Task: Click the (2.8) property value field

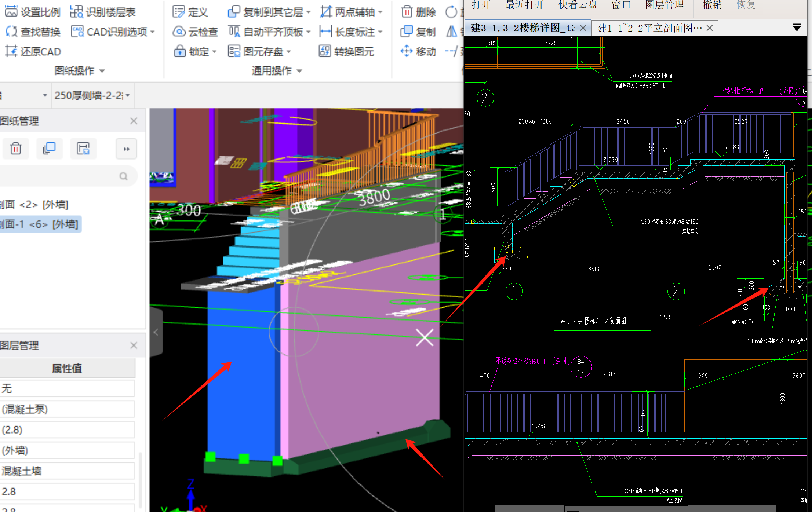Action: point(67,430)
